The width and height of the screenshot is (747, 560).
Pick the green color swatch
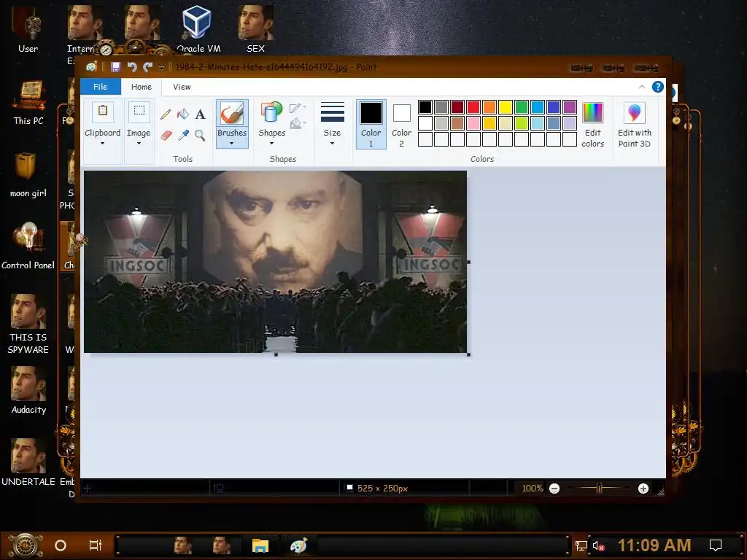click(521, 107)
